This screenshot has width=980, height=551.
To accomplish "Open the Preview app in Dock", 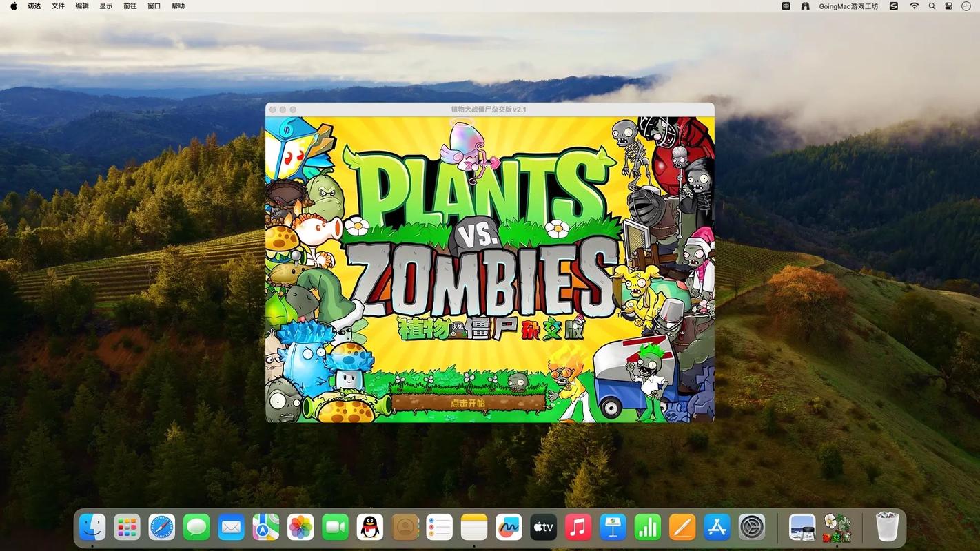I will click(802, 528).
